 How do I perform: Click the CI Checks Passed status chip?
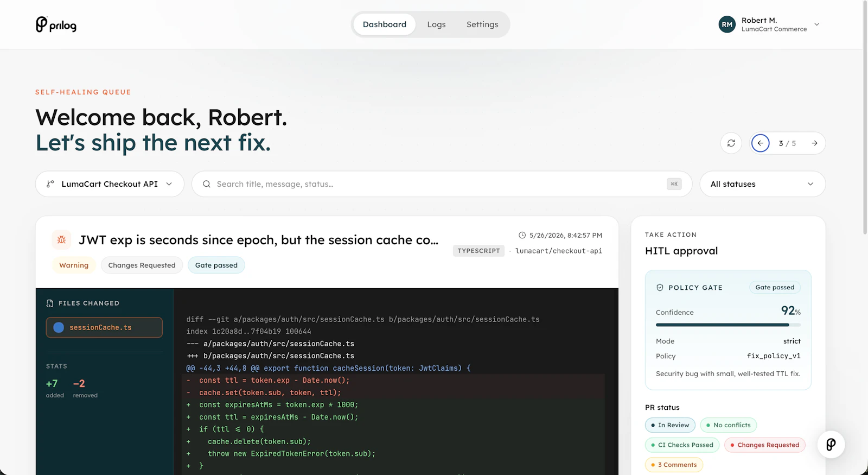click(682, 445)
